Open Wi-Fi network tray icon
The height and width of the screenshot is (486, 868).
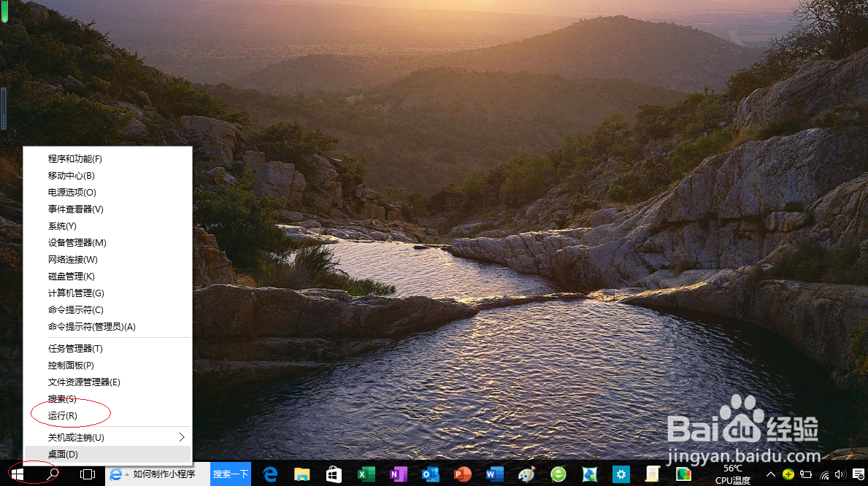click(x=824, y=474)
